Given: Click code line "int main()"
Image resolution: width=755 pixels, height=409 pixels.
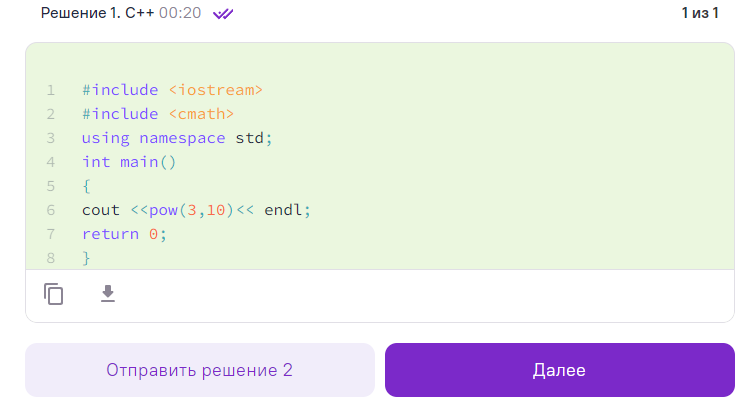Looking at the screenshot, I should 129,162.
